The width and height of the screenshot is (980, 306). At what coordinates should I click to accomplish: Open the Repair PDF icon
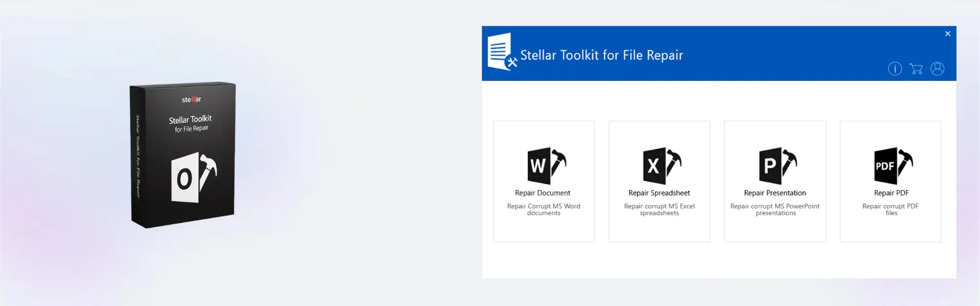tap(893, 166)
